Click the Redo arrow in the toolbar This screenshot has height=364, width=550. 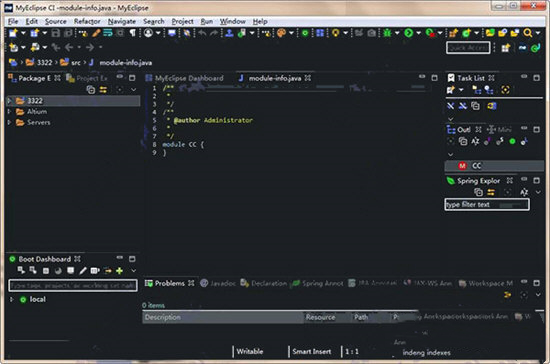tap(214, 33)
